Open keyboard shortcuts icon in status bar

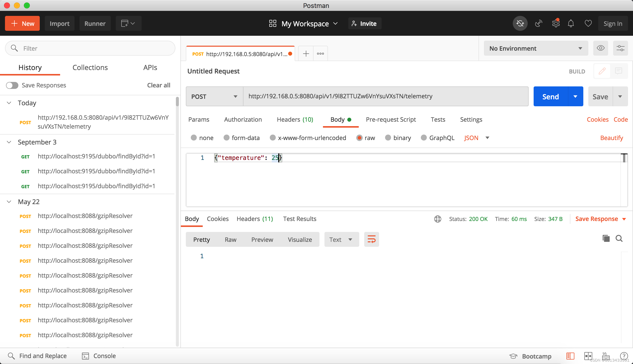point(606,356)
